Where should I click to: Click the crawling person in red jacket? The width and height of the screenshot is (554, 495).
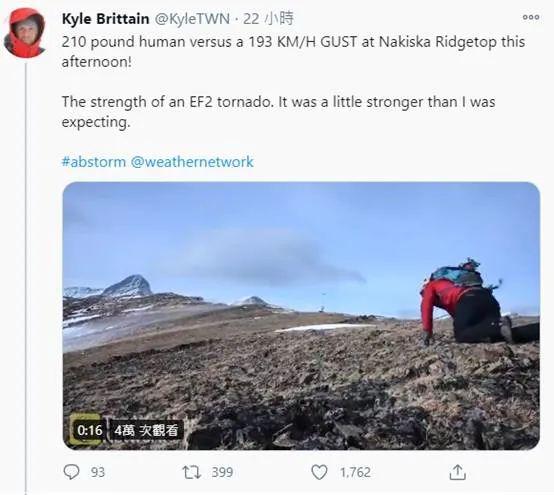(x=466, y=302)
